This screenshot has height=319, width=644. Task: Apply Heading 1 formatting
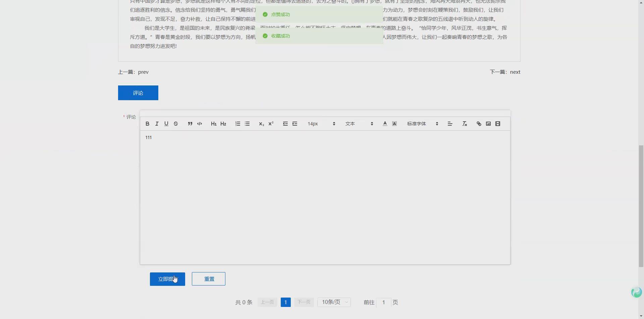coord(214,124)
